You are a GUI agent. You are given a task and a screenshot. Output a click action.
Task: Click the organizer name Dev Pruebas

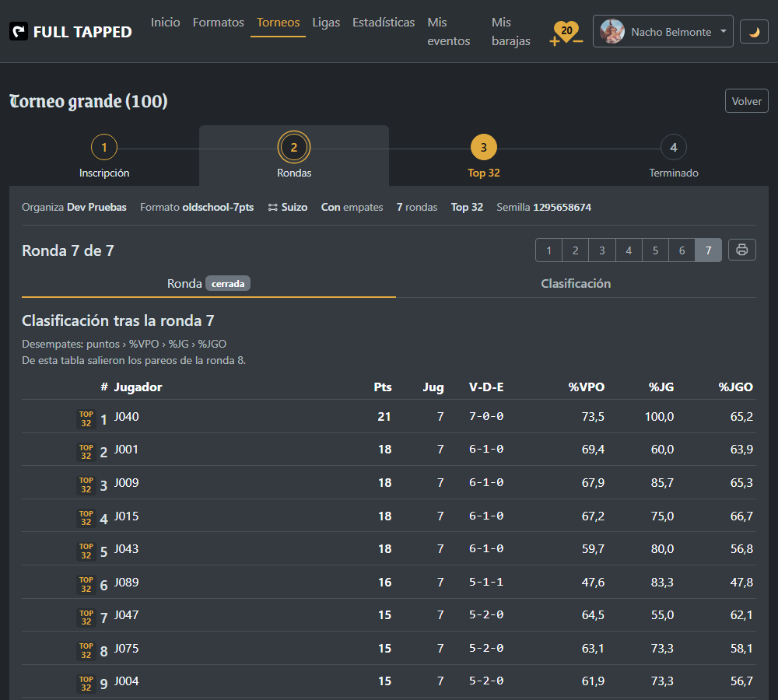click(96, 208)
